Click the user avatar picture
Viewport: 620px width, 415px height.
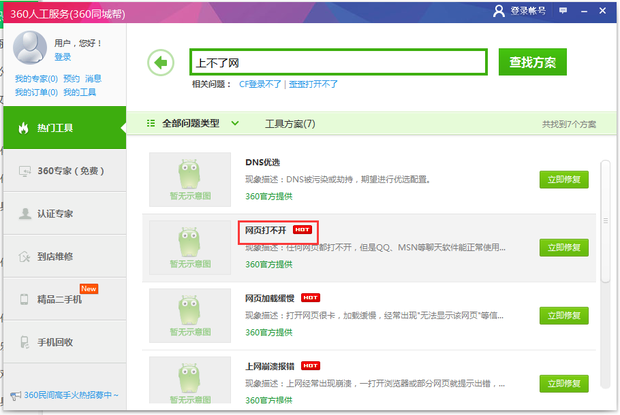tap(31, 49)
